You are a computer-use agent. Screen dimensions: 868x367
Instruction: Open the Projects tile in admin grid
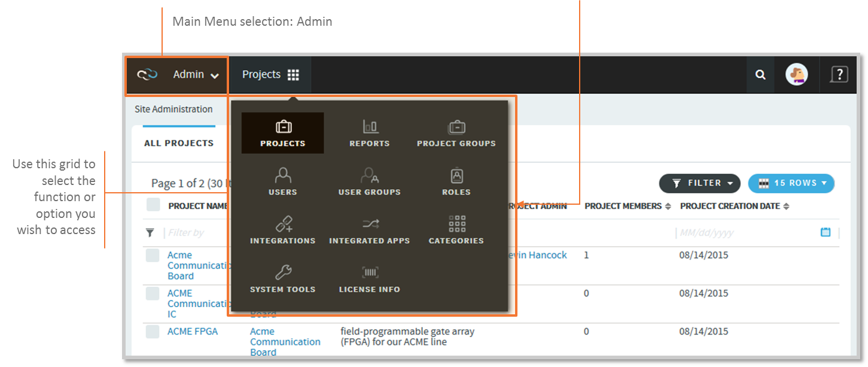pyautogui.click(x=282, y=133)
